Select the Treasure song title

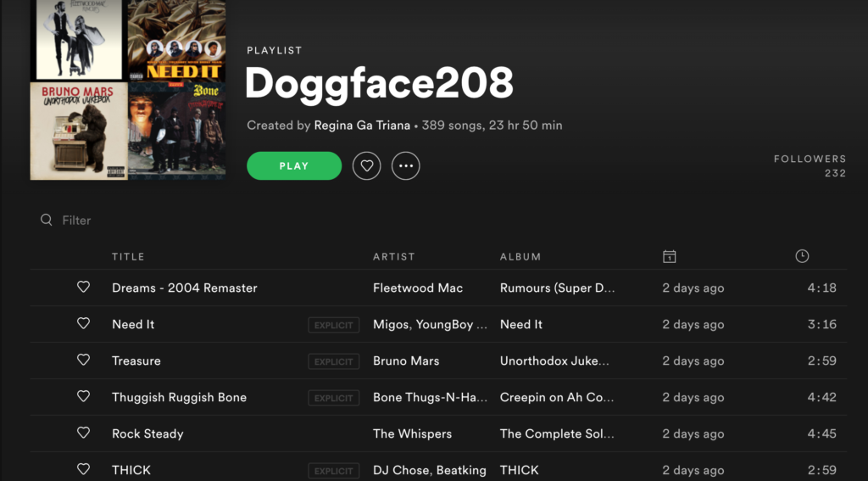[x=136, y=361]
